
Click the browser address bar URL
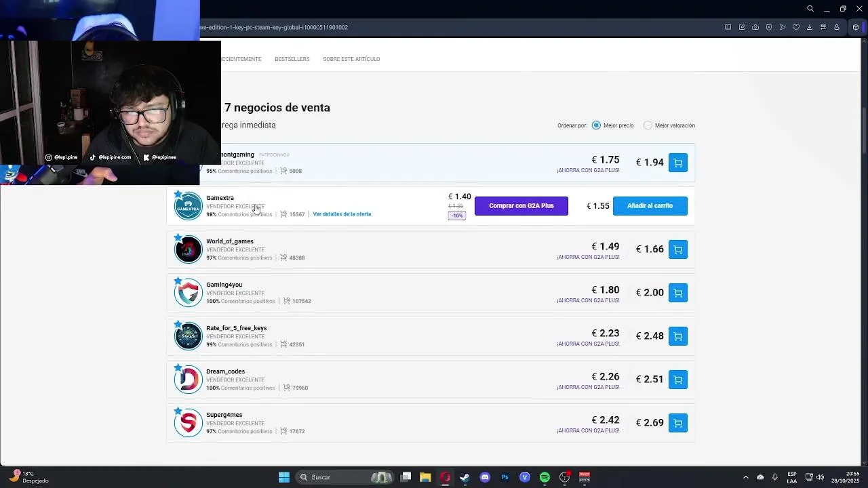click(x=275, y=27)
